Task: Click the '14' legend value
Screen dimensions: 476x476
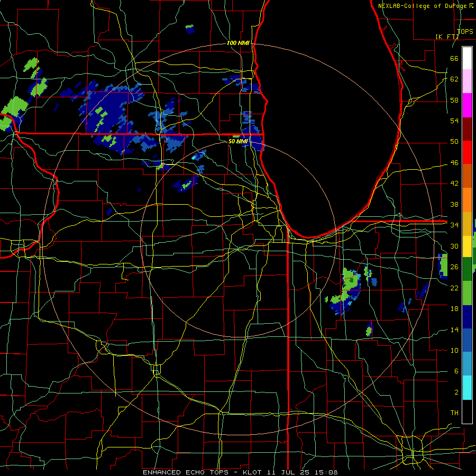Action: (x=454, y=329)
